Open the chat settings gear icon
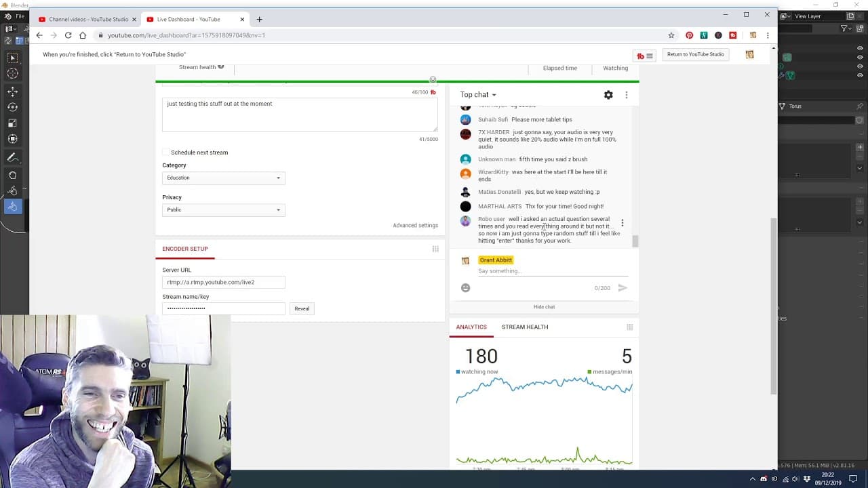 click(608, 95)
